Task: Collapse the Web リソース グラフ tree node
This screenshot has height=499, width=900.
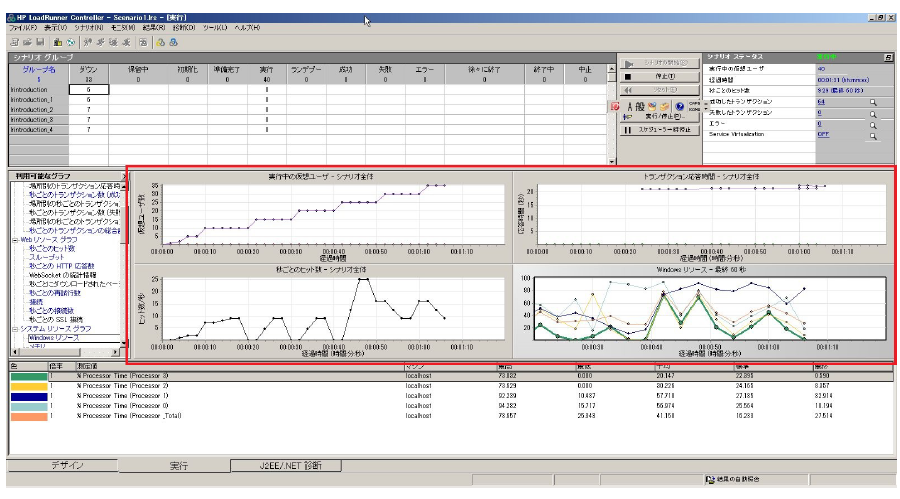Action: (x=13, y=240)
